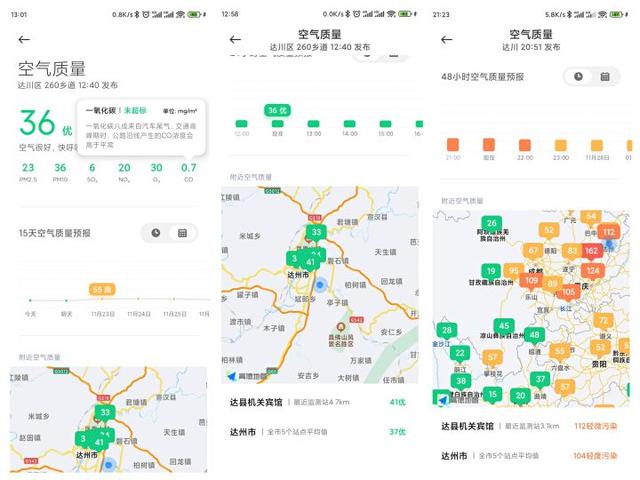This screenshot has height=480, width=640.
Task: Select 11月25日 in the 15-day forecast
Action: click(175, 314)
